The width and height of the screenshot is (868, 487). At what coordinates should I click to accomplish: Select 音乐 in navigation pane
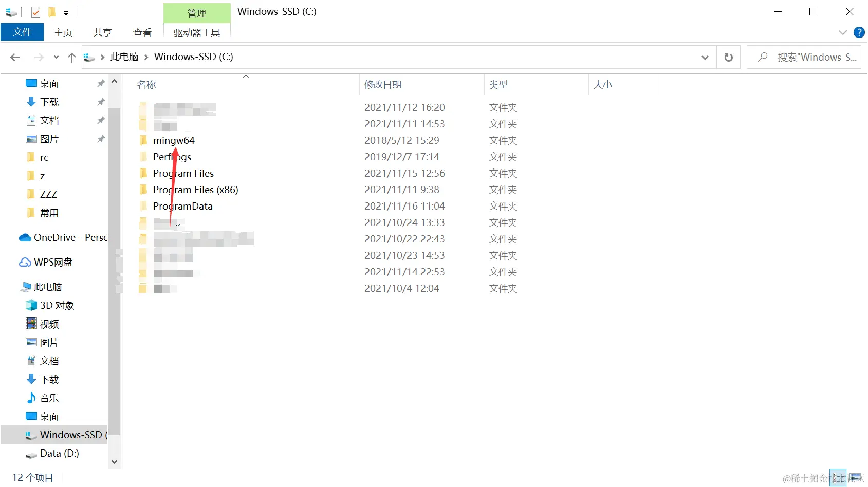tap(43, 398)
